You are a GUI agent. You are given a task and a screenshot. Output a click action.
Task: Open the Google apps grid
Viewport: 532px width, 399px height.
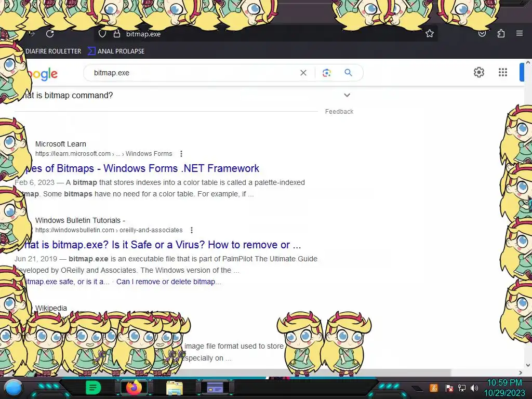point(503,72)
